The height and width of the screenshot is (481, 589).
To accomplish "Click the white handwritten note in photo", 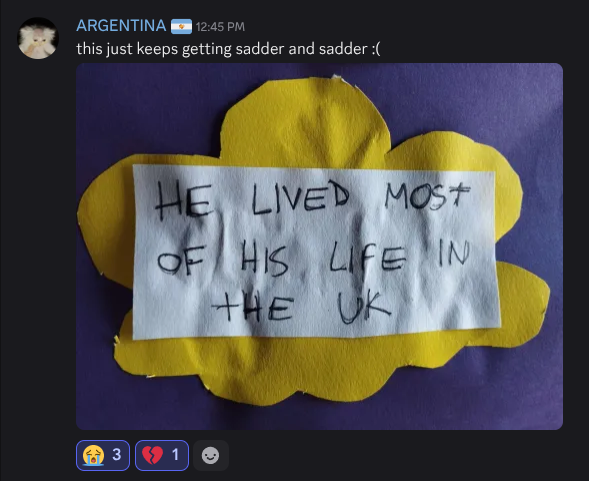I will click(316, 252).
